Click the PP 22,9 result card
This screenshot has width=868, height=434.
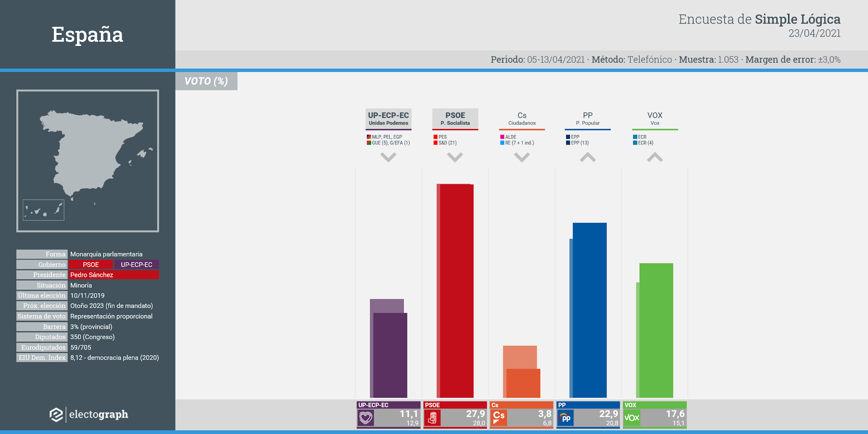pyautogui.click(x=588, y=415)
